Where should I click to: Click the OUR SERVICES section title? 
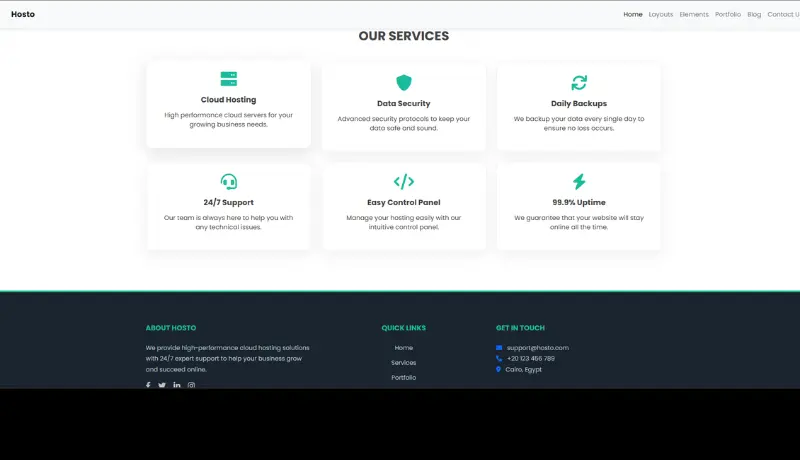404,36
